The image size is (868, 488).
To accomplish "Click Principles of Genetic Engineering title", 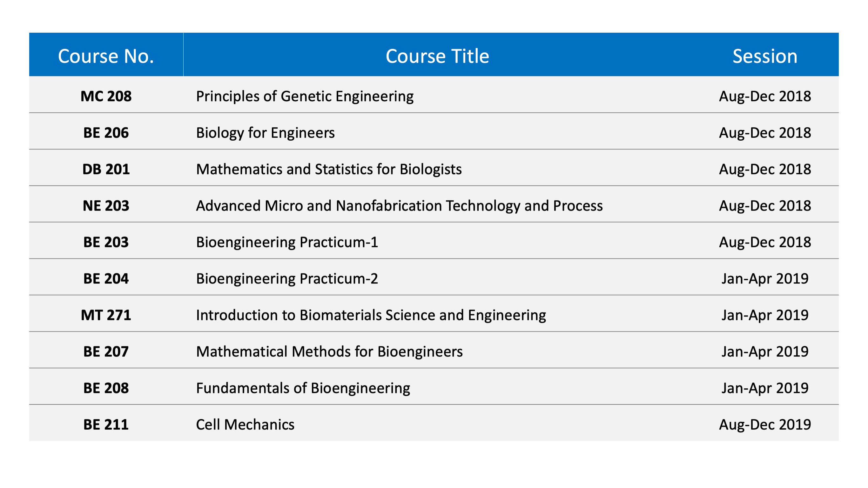I will pos(305,96).
